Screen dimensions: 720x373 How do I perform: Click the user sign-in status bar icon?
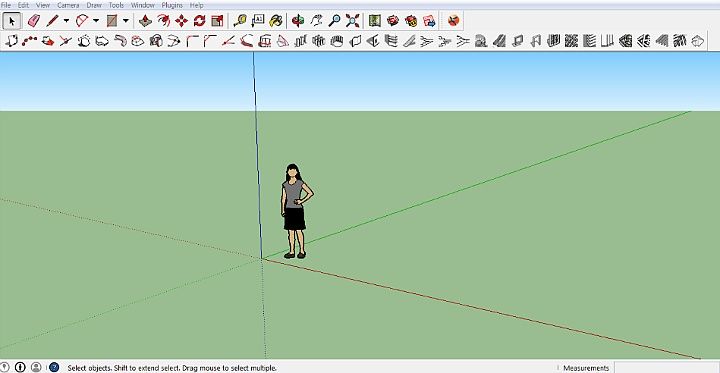point(36,367)
